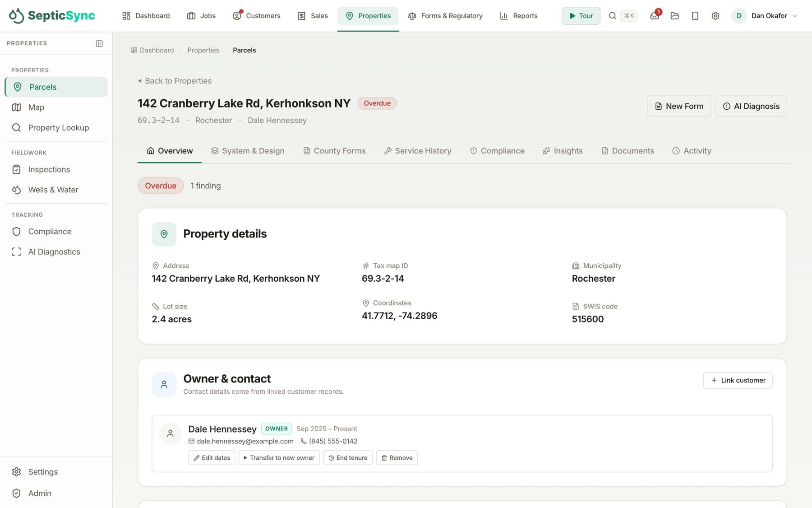812x508 pixels.
Task: Open Settings at sidebar bottom
Action: [56, 471]
